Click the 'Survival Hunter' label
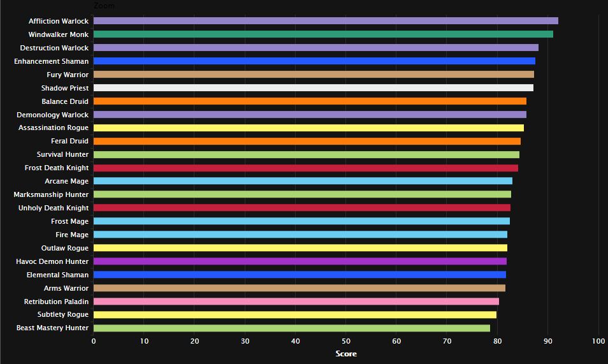The height and width of the screenshot is (364, 608). click(x=63, y=154)
